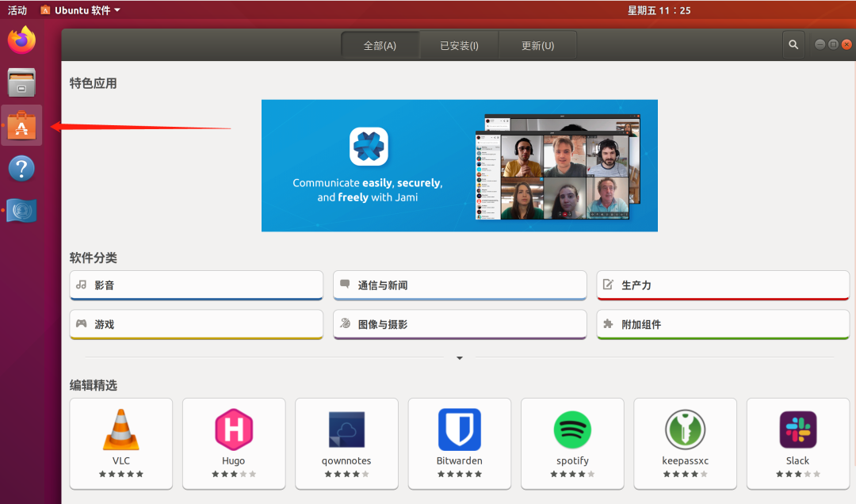
Task: Open the 活动 activities overview
Action: tap(17, 10)
